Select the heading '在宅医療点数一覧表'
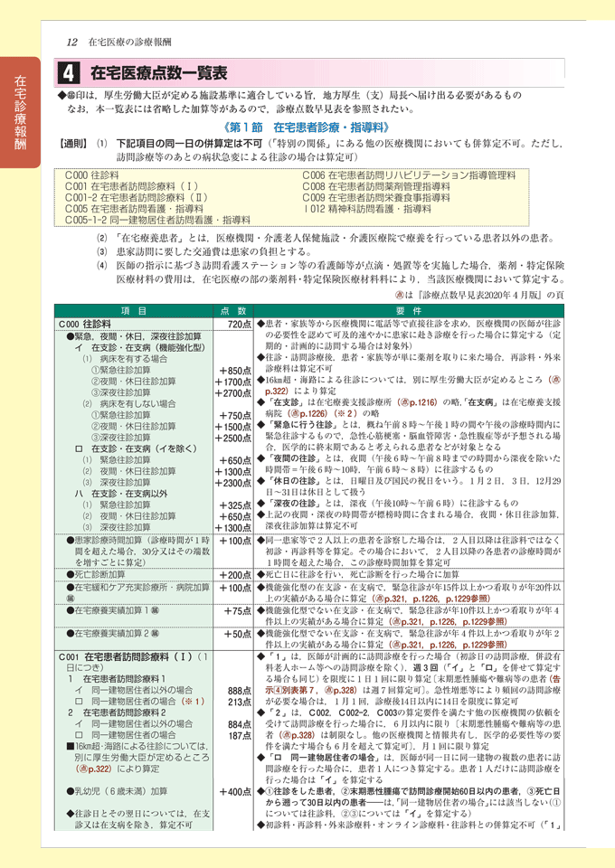Viewport: 615px width, 868px height. tap(159, 73)
